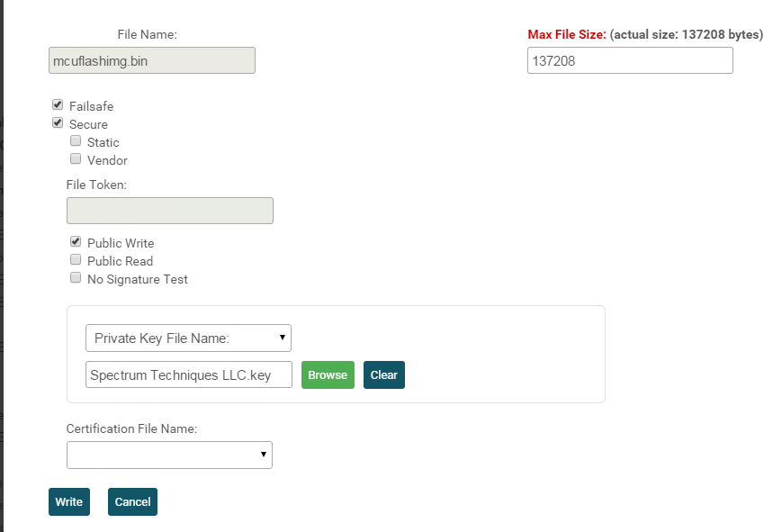Click the Write button
Viewport: 782px width, 532px height.
69,501
